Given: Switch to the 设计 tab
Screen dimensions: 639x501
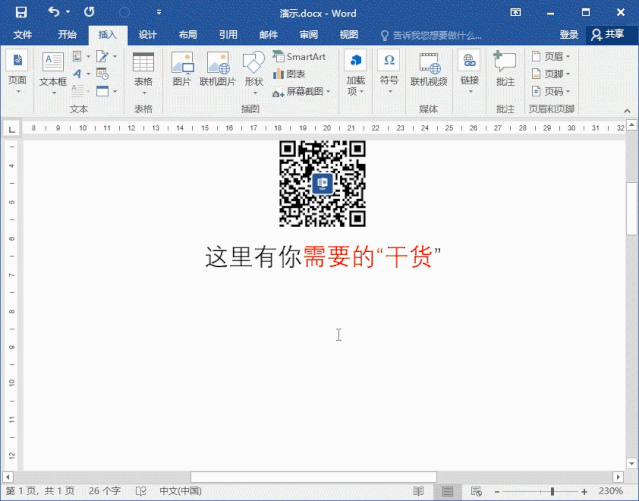Looking at the screenshot, I should click(148, 35).
